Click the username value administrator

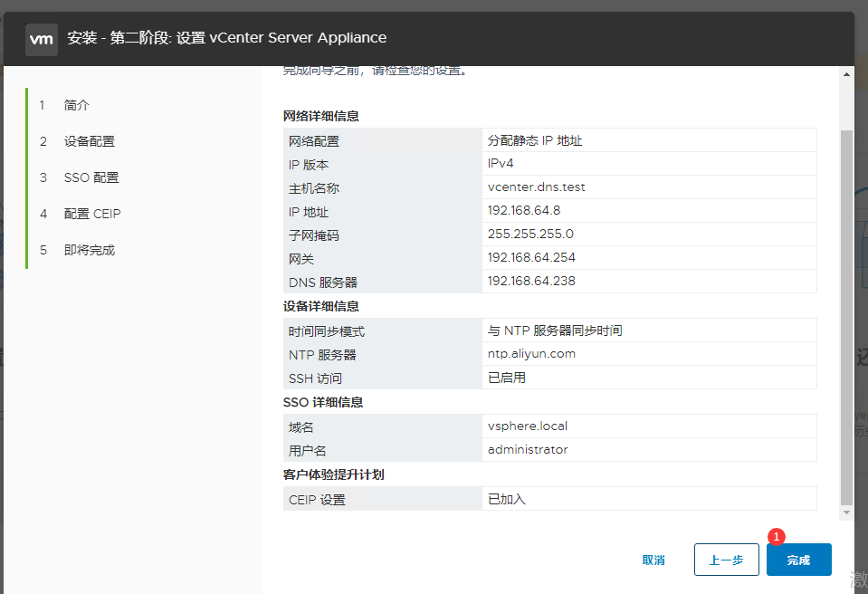click(528, 449)
